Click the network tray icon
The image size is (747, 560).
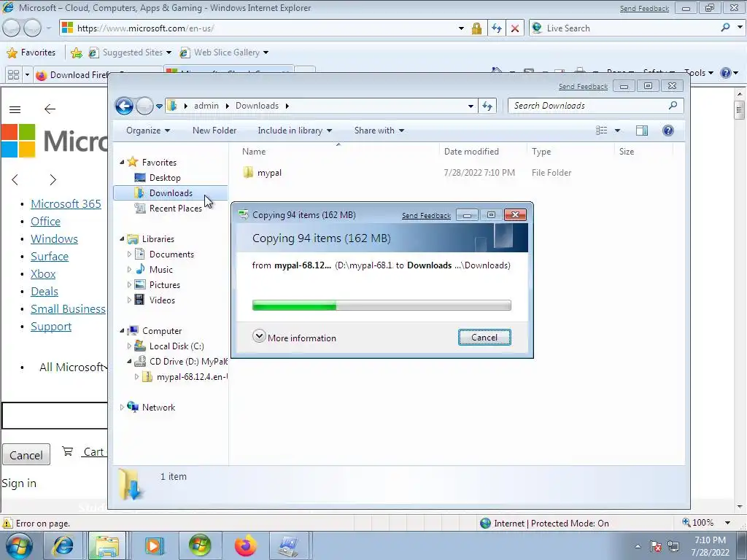point(673,546)
